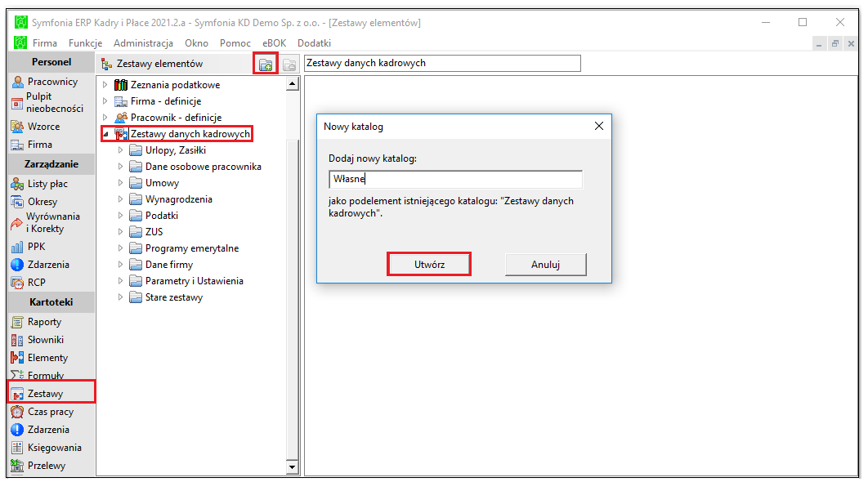The image size is (868, 482).
Task: Click the Zestawy elementów panel header icon
Action: click(106, 65)
